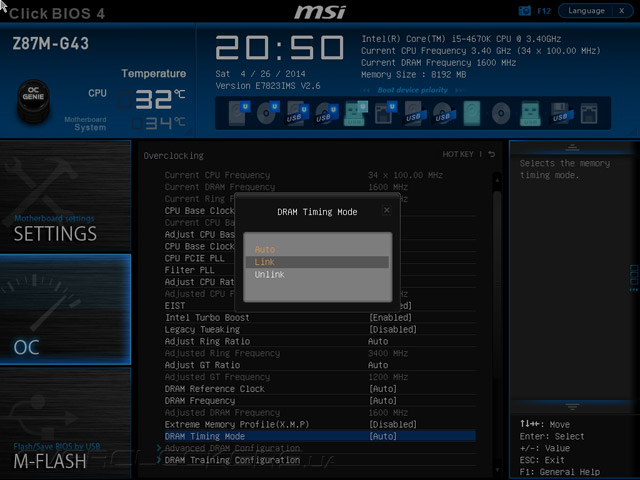Click the Version E7823IMS V2.6 text
Viewport: 640px width, 480px height.
[268, 86]
